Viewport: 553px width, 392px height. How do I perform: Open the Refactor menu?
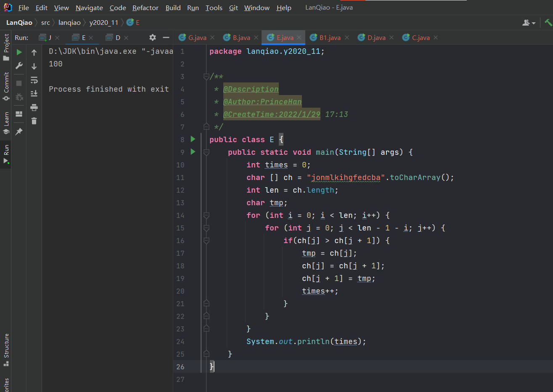[146, 8]
